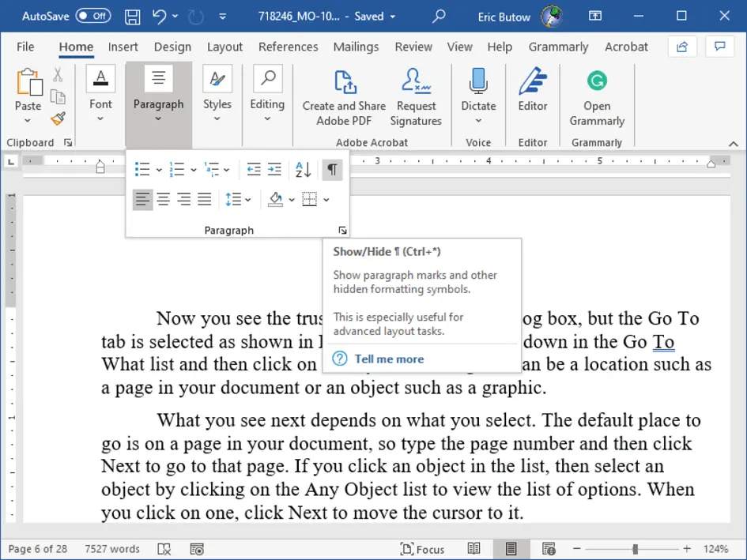747x560 pixels.
Task: Sort text with the A-Z icon
Action: coord(303,169)
